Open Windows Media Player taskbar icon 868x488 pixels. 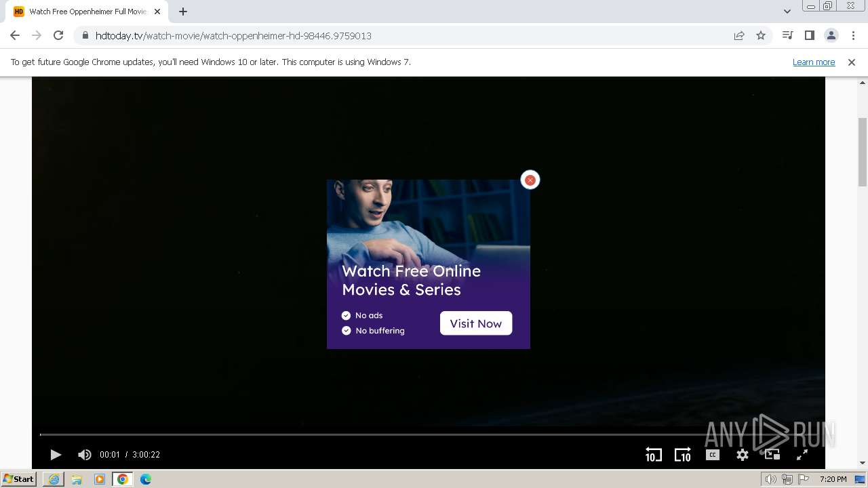pyautogui.click(x=100, y=479)
